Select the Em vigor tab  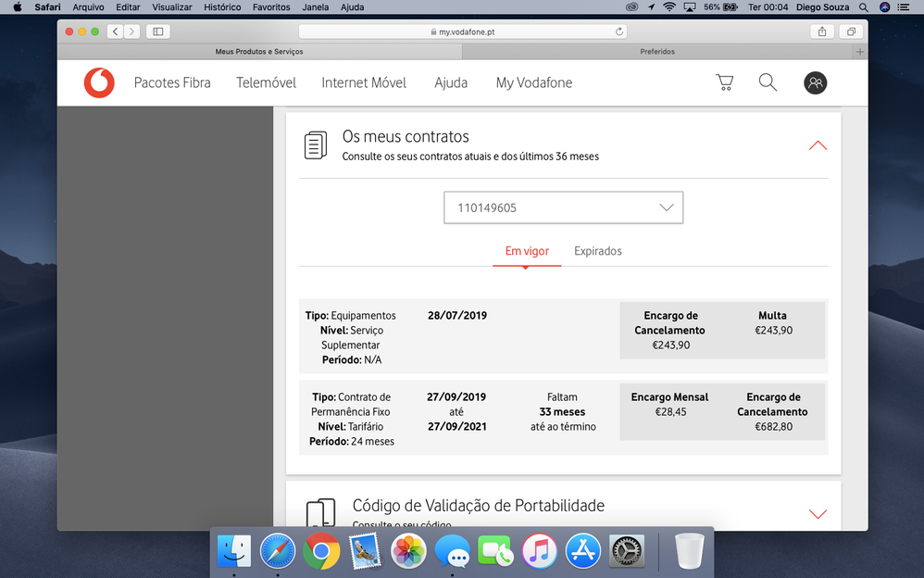(526, 251)
